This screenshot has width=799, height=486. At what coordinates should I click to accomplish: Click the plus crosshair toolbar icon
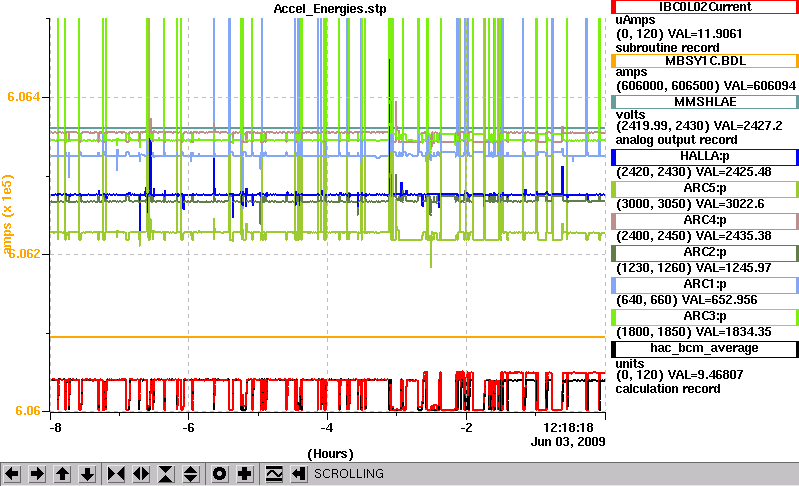click(245, 474)
